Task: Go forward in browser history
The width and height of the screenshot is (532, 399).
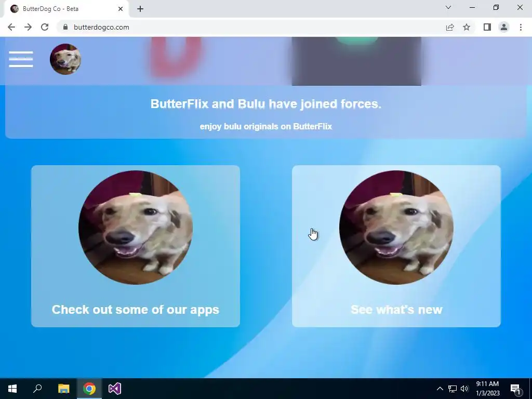Action: (x=28, y=27)
